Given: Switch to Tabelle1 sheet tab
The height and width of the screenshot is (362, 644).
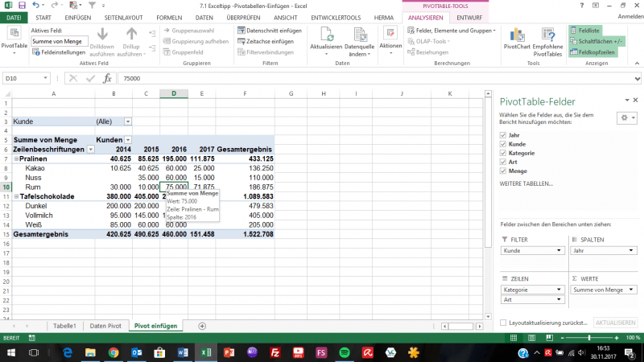Looking at the screenshot, I should [64, 326].
